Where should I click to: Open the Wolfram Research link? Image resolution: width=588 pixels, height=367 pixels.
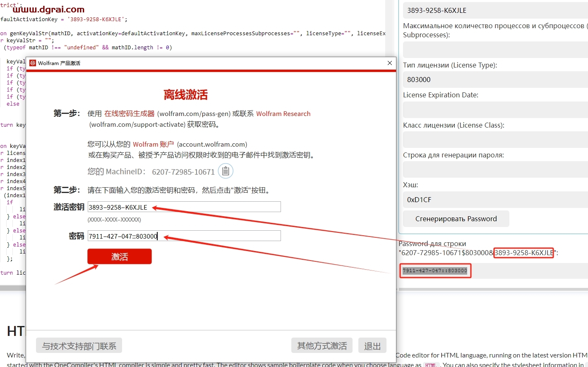pos(283,113)
